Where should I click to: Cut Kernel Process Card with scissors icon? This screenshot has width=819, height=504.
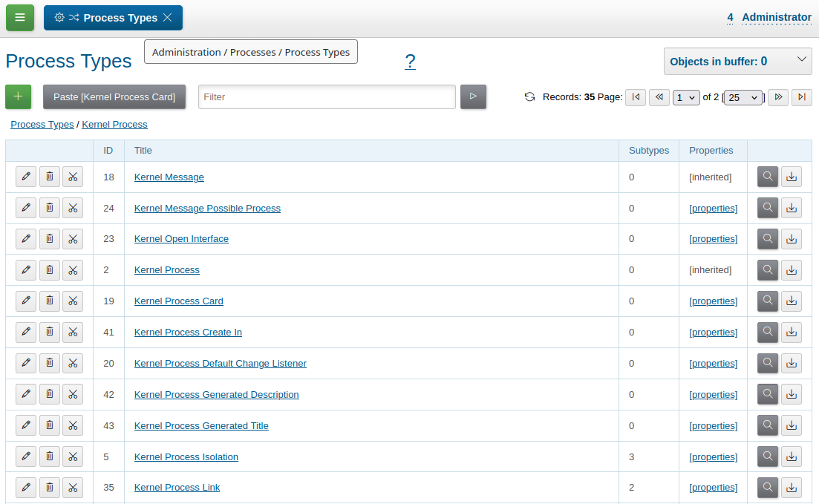point(73,301)
